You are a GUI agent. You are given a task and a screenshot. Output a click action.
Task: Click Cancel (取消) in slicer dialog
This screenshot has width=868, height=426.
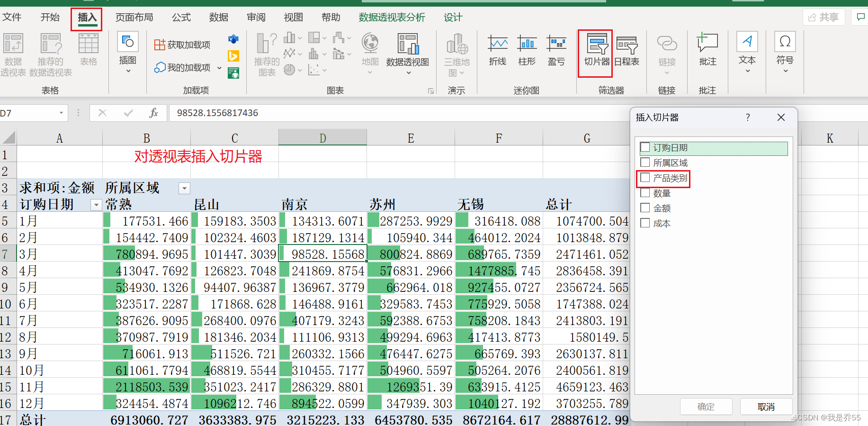(766, 407)
